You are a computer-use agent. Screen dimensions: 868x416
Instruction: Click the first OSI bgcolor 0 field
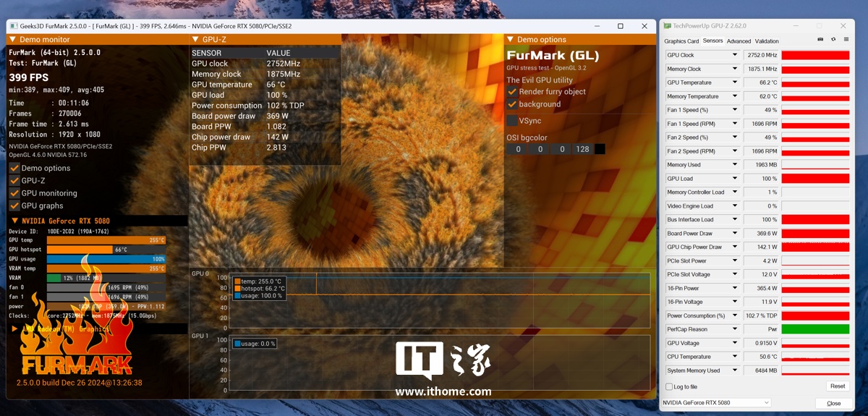pos(517,149)
